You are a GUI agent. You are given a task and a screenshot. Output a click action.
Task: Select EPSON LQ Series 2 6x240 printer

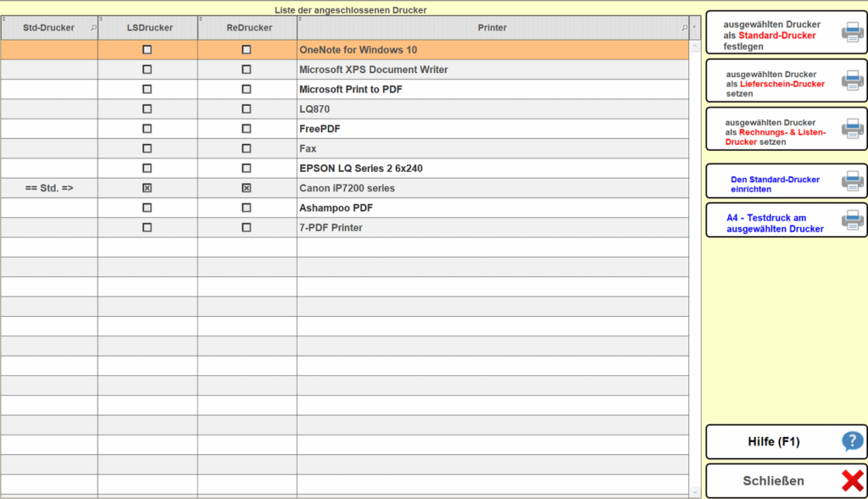(x=344, y=169)
